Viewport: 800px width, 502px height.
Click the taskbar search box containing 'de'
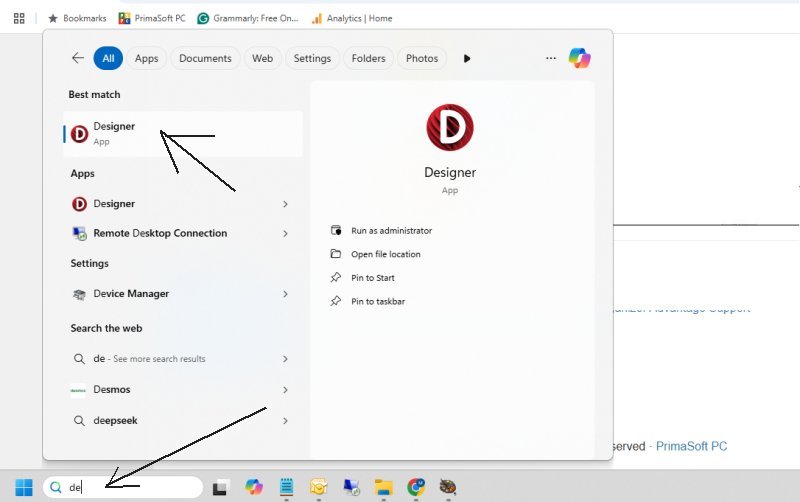pos(123,487)
